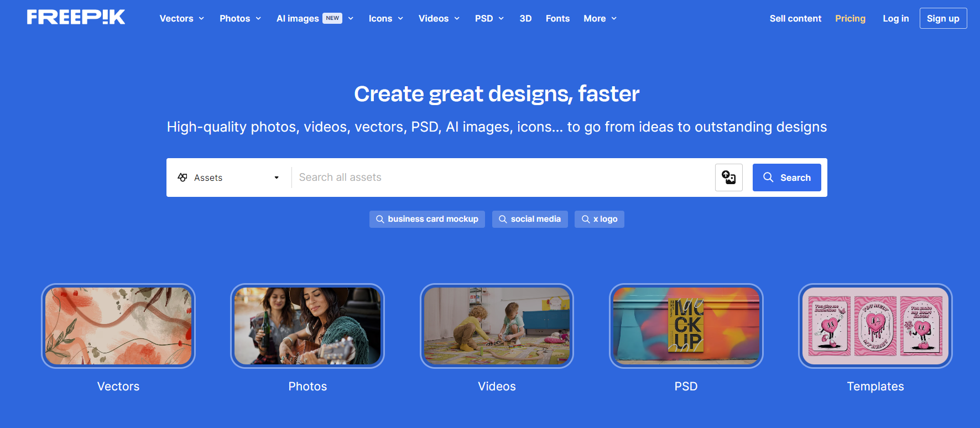Open the Fonts menu item
Image resolution: width=980 pixels, height=428 pixels.
557,18
